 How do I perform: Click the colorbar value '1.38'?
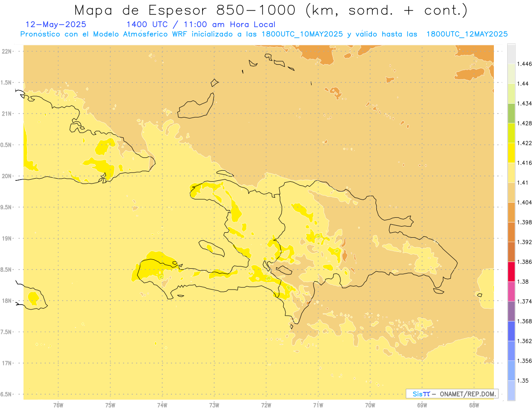coord(523,282)
